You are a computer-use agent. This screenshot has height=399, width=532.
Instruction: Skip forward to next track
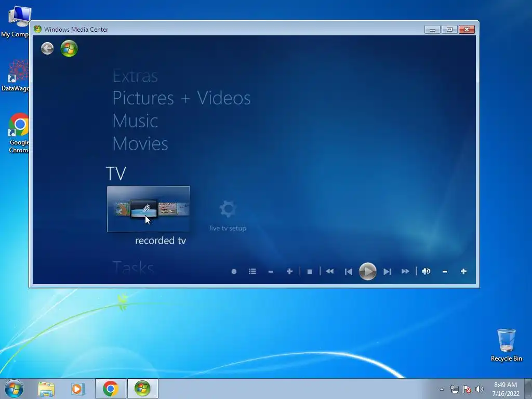387,271
